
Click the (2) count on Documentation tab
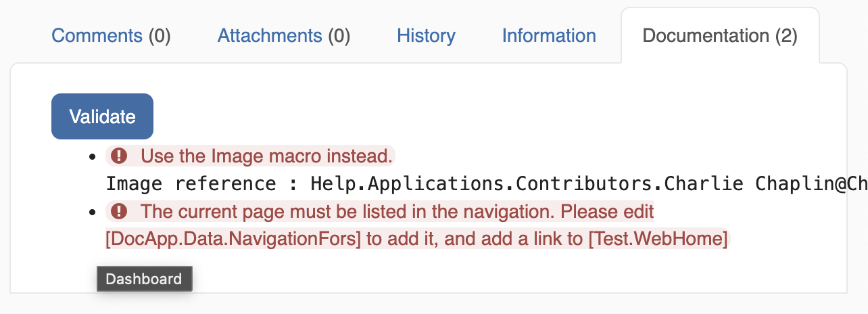787,36
